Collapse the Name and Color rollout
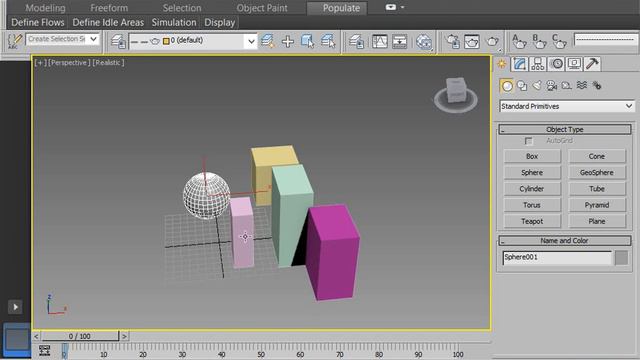The image size is (640, 360). coord(564,241)
